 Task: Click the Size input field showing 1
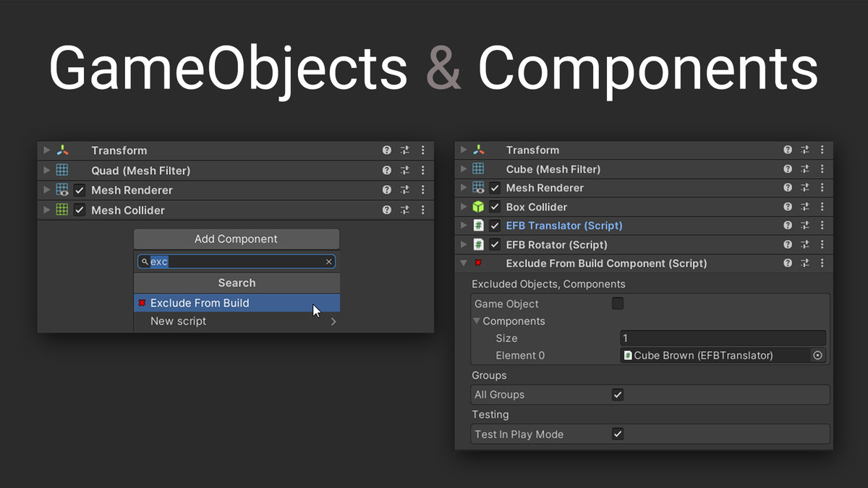(722, 338)
